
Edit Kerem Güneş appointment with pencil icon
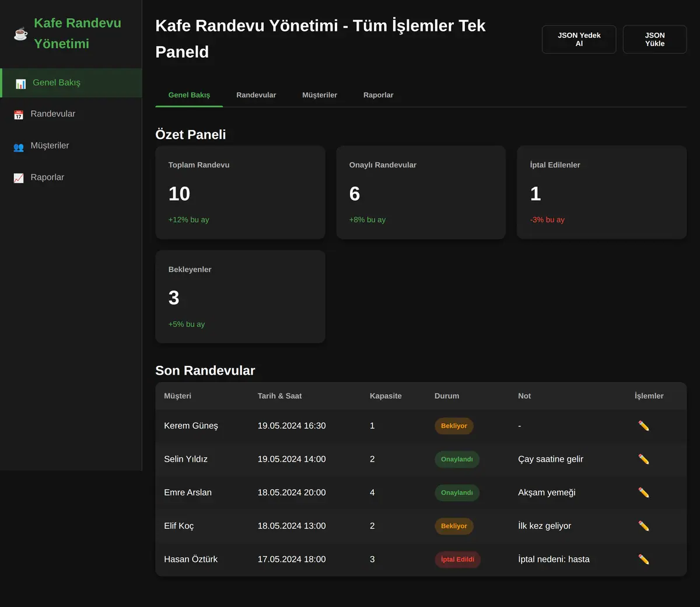643,426
